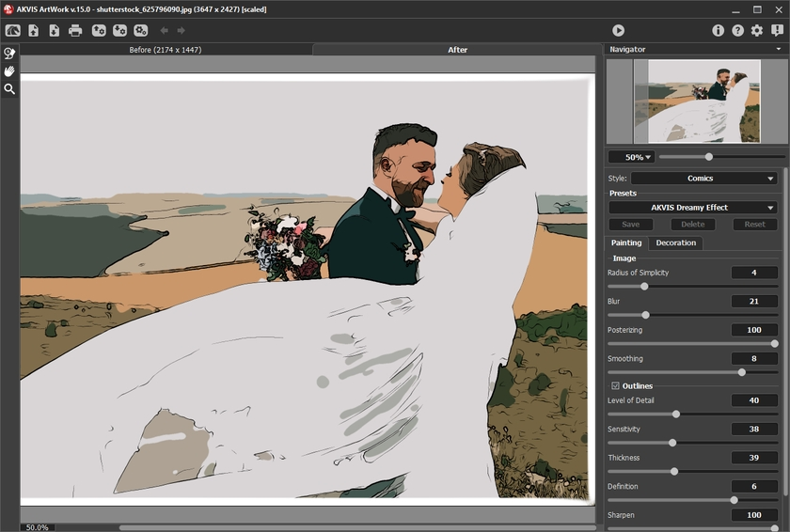Expand the AKVIS Dreamy Effect presets list
Image resolution: width=790 pixels, height=532 pixels.
692,208
